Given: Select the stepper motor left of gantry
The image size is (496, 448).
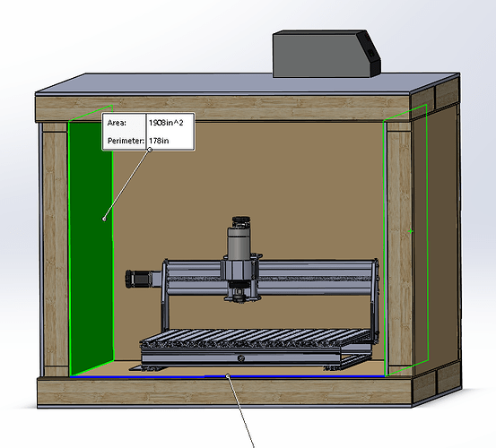Looking at the screenshot, I should pos(141,279).
